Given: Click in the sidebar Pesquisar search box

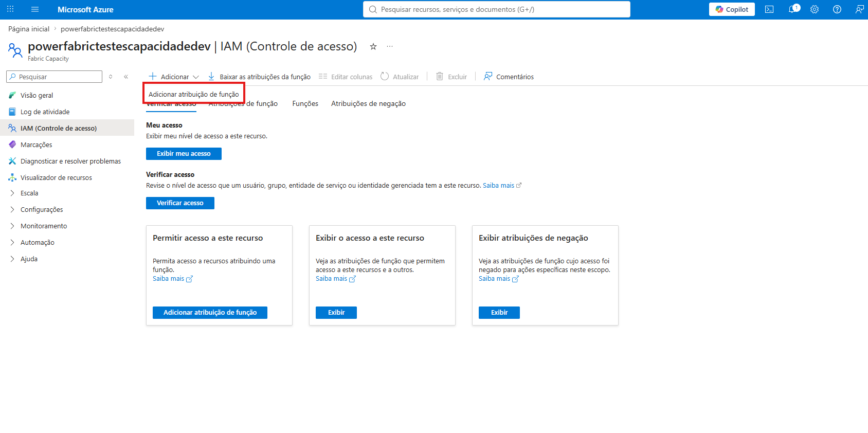Looking at the screenshot, I should coord(54,77).
